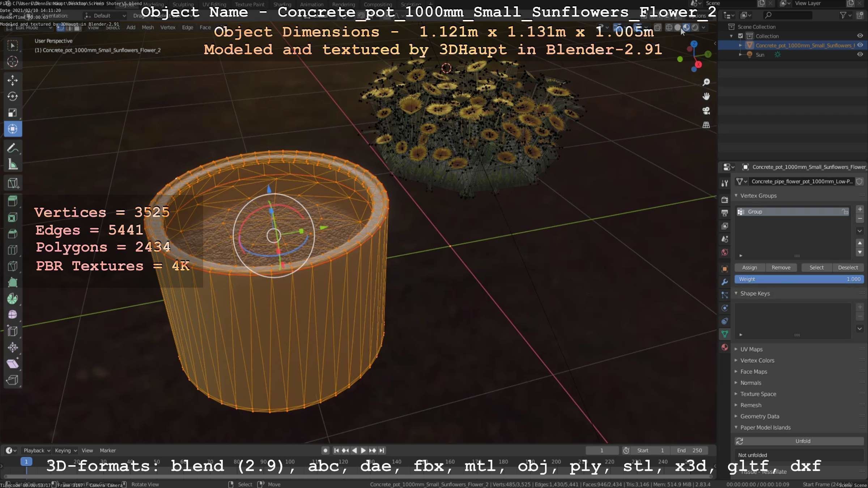The image size is (868, 488).
Task: Open the Render properties tab
Action: pos(724,200)
